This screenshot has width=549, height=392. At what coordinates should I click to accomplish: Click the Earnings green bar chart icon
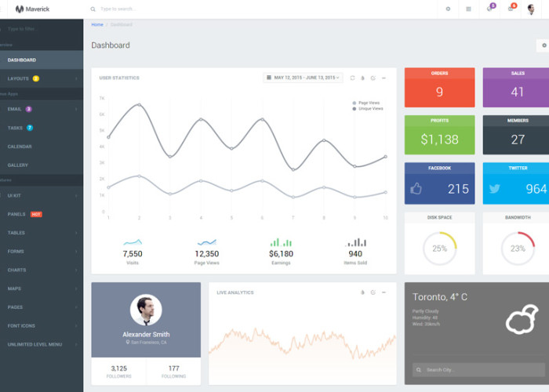(x=281, y=241)
